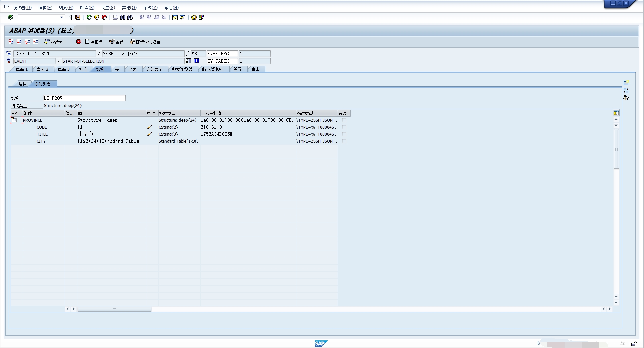Click the vertical scrollbar down arrow at bottom
The image size is (644, 348).
616,303
